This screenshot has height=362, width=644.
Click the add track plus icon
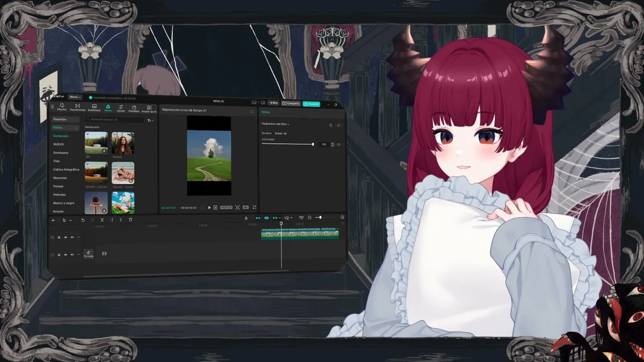click(53, 220)
